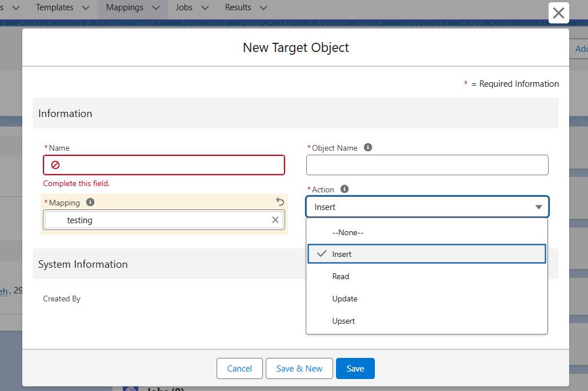Click the Action dropdown arrow
Image resolution: width=588 pixels, height=391 pixels.
[538, 207]
